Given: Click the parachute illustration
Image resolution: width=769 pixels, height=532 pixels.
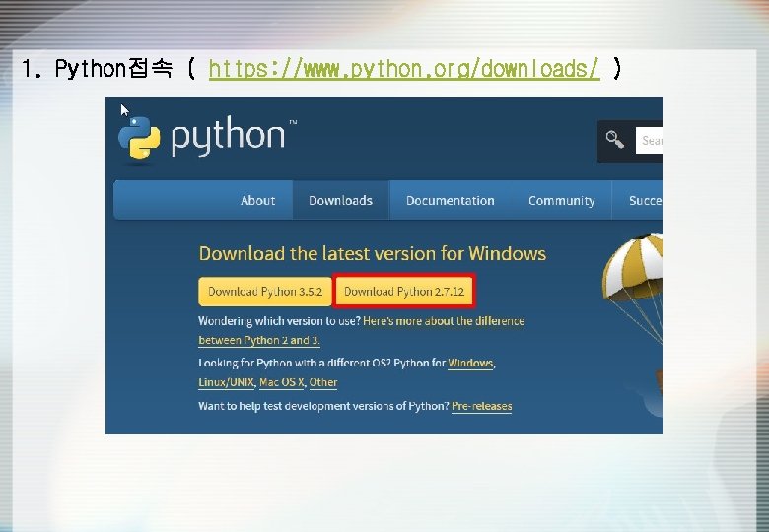Looking at the screenshot, I should pos(633,289).
